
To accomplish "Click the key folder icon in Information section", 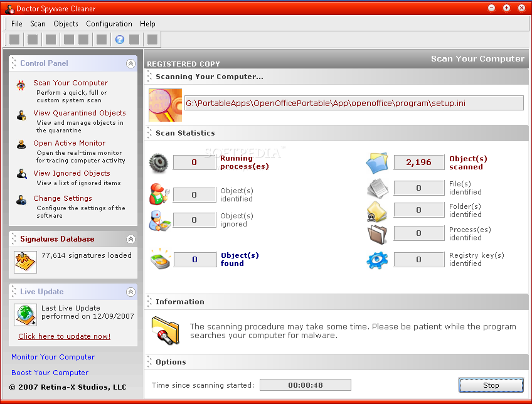I will [165, 331].
